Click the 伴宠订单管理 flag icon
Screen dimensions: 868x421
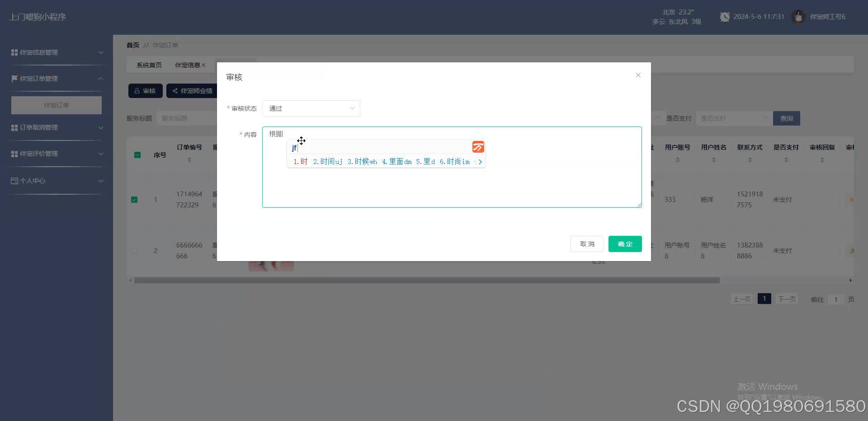pyautogui.click(x=14, y=79)
